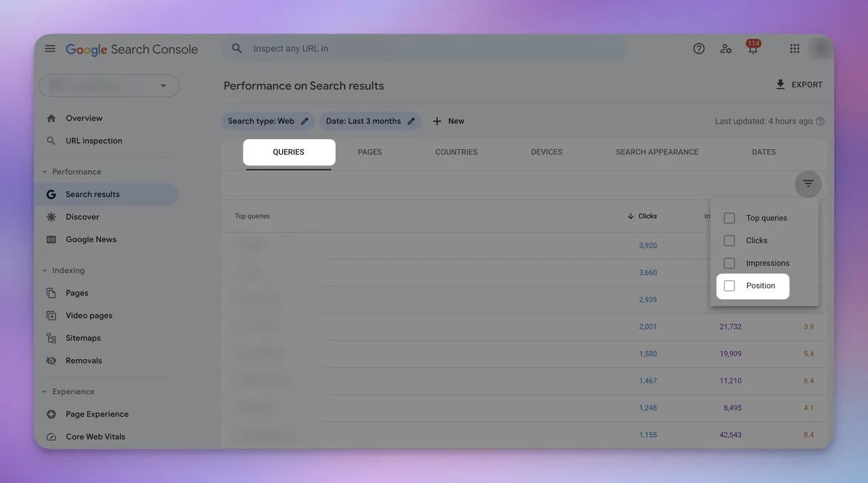
Task: Click the Page Experience plus icon
Action: [x=51, y=414]
